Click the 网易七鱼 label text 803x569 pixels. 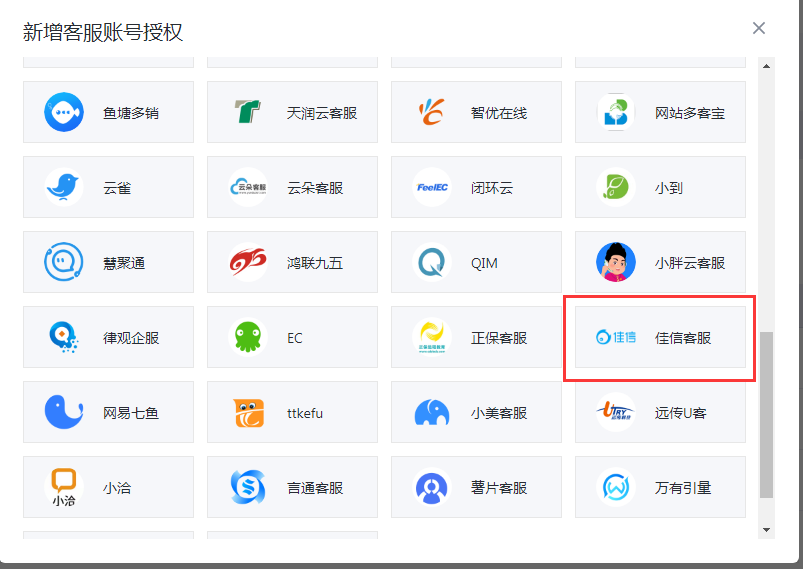(131, 413)
